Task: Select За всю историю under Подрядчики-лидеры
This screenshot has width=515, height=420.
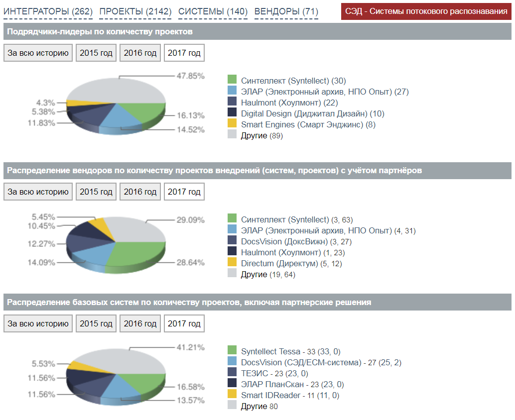Action: 38,53
